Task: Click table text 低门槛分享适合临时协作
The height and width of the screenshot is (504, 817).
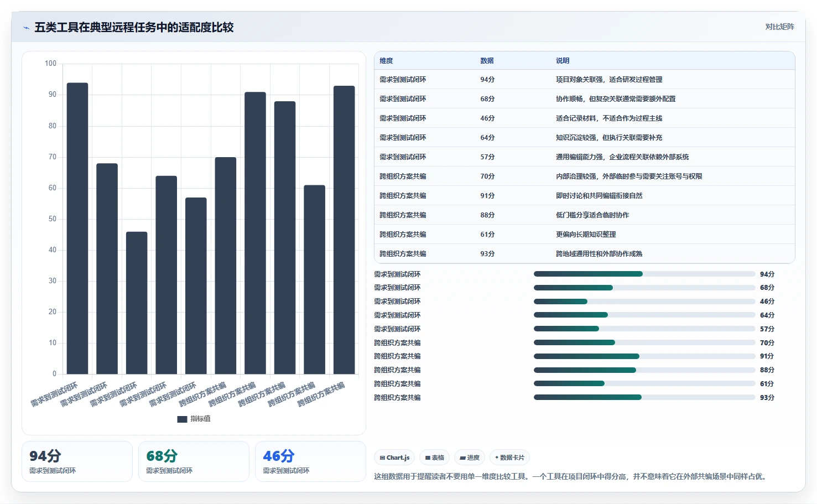Action: [x=592, y=215]
